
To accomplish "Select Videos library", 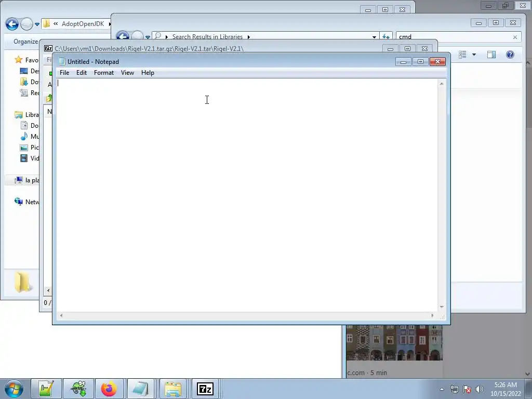I will coord(29,158).
